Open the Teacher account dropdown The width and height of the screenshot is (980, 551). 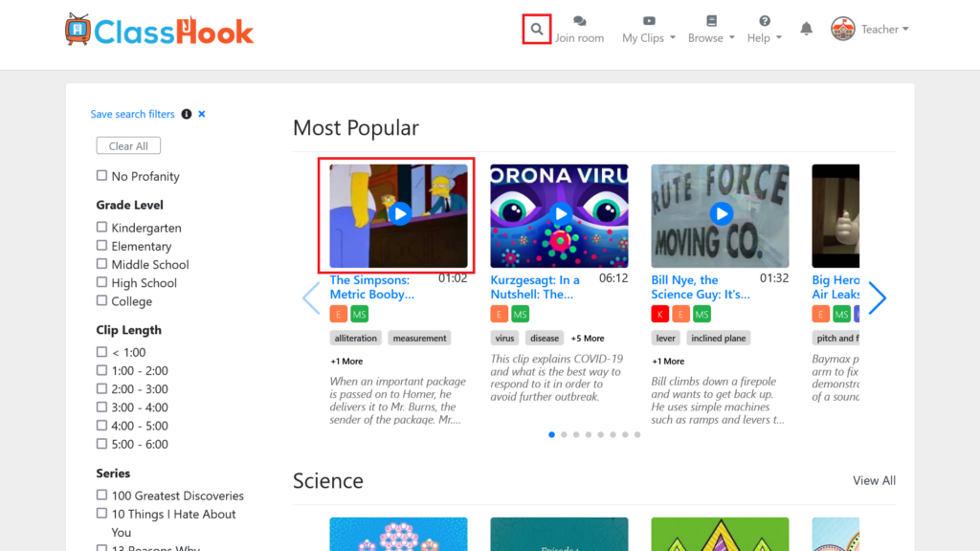point(870,30)
